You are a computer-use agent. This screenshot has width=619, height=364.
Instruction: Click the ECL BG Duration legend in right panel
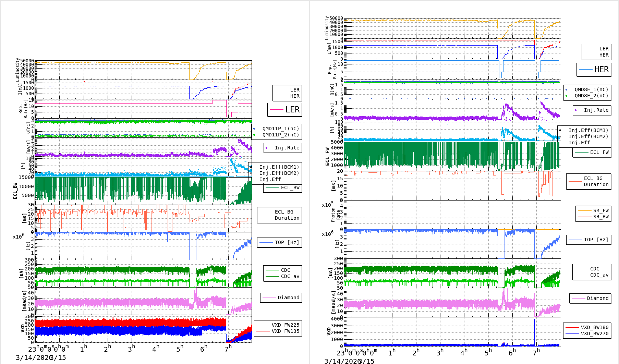[596, 181]
